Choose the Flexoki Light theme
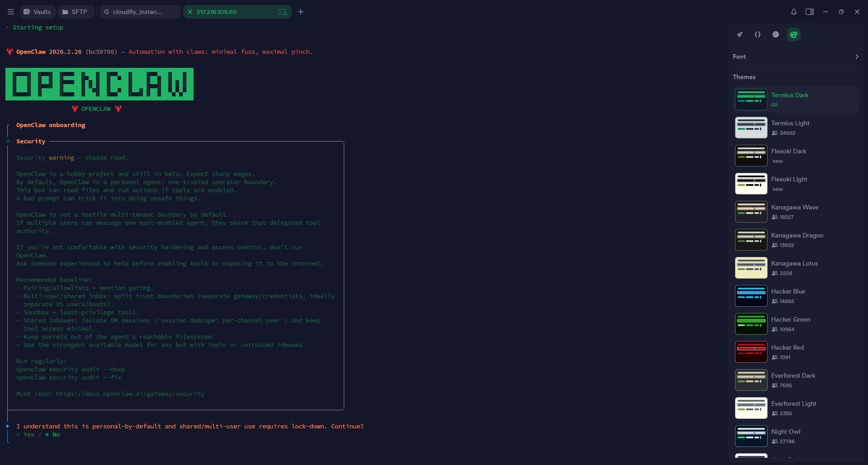The width and height of the screenshot is (868, 465). [x=796, y=184]
